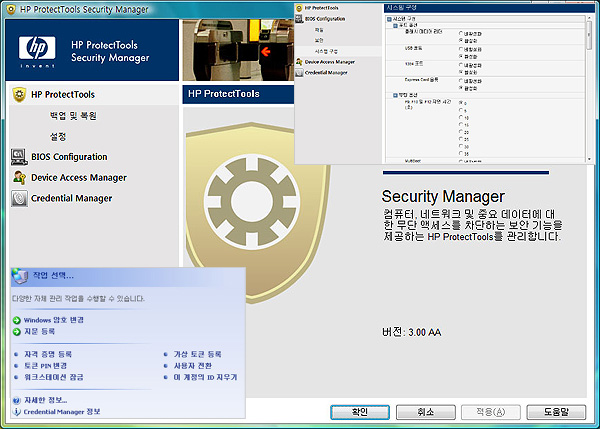
Task: Click HP ProtectTools icon in the inset window
Action: (299, 8)
